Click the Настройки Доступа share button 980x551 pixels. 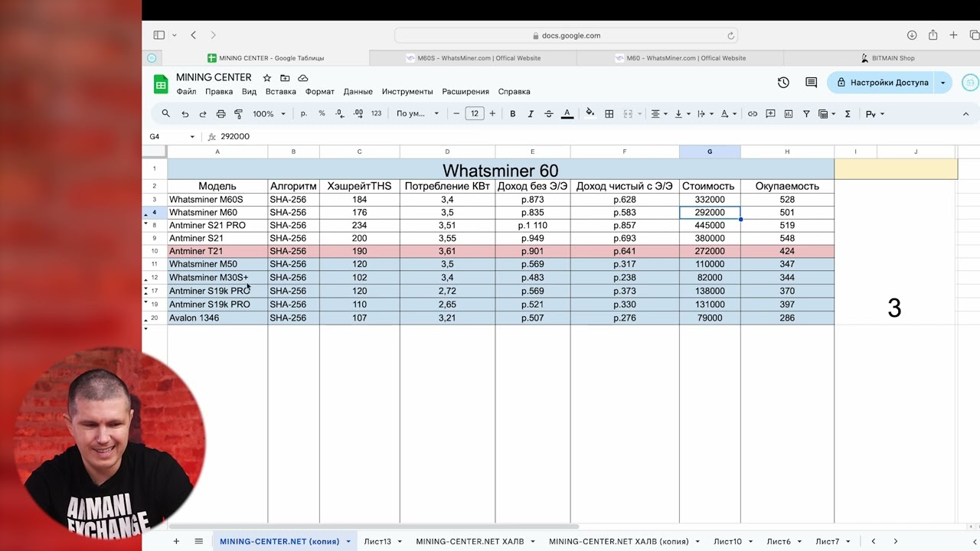(x=881, y=83)
